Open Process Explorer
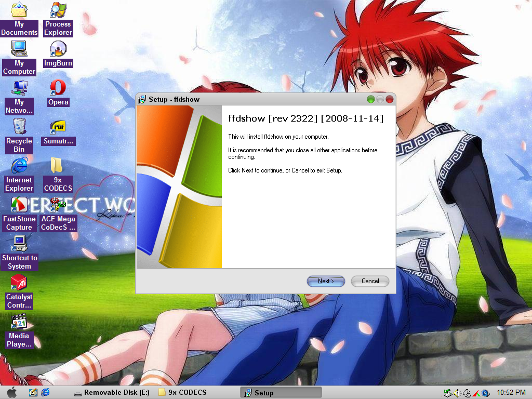Image resolution: width=532 pixels, height=399 pixels. pos(58,13)
